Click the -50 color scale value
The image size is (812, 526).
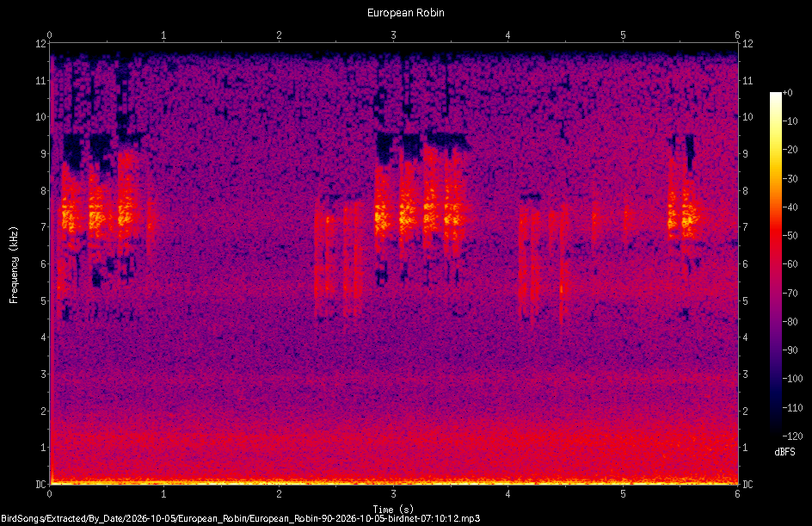point(790,236)
